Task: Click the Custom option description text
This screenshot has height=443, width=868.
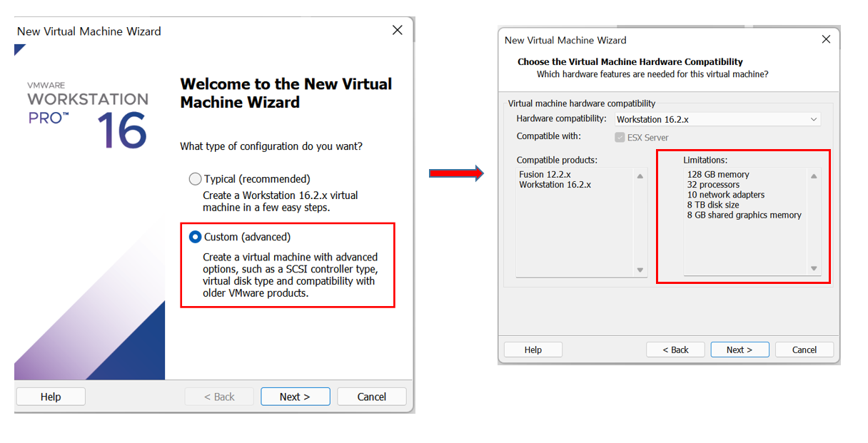Action: click(290, 275)
